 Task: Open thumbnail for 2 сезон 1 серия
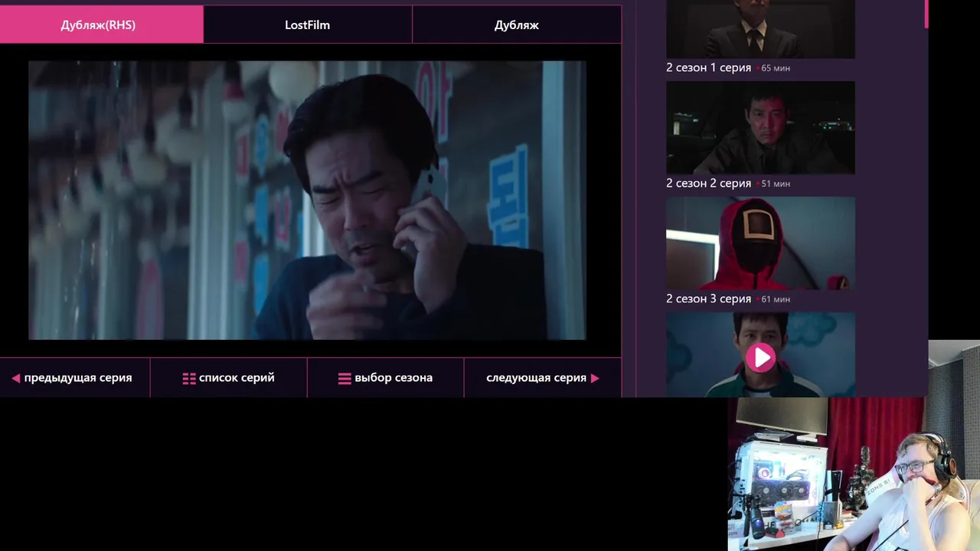[x=760, y=29]
